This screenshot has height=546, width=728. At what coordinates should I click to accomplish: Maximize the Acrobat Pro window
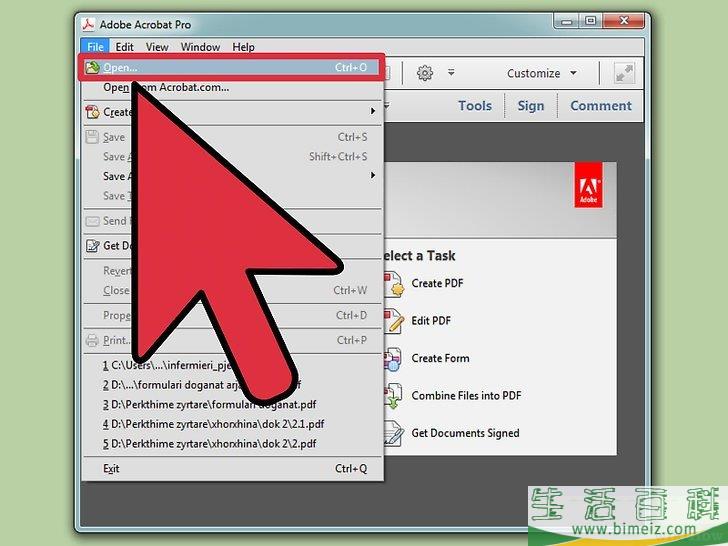[590, 21]
